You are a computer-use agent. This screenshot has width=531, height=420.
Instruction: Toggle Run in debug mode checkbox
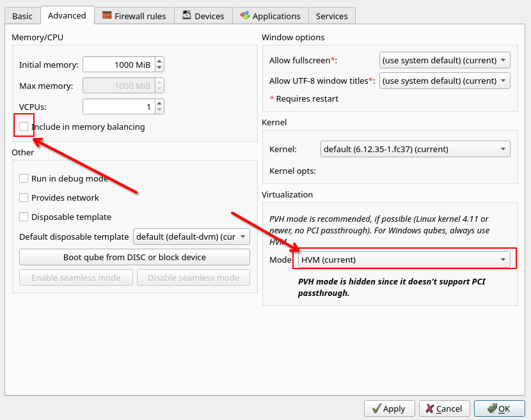click(x=24, y=178)
